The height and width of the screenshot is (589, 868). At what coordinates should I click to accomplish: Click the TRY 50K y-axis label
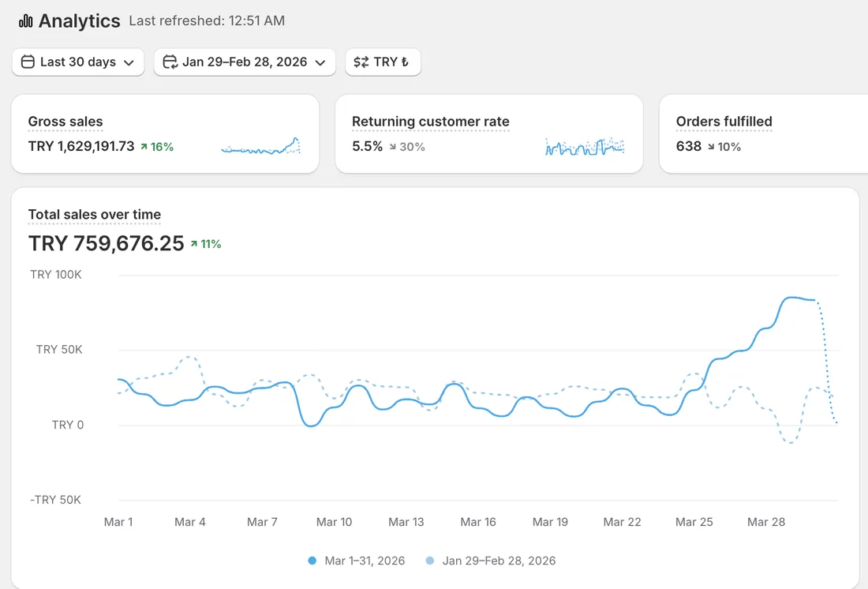59,350
